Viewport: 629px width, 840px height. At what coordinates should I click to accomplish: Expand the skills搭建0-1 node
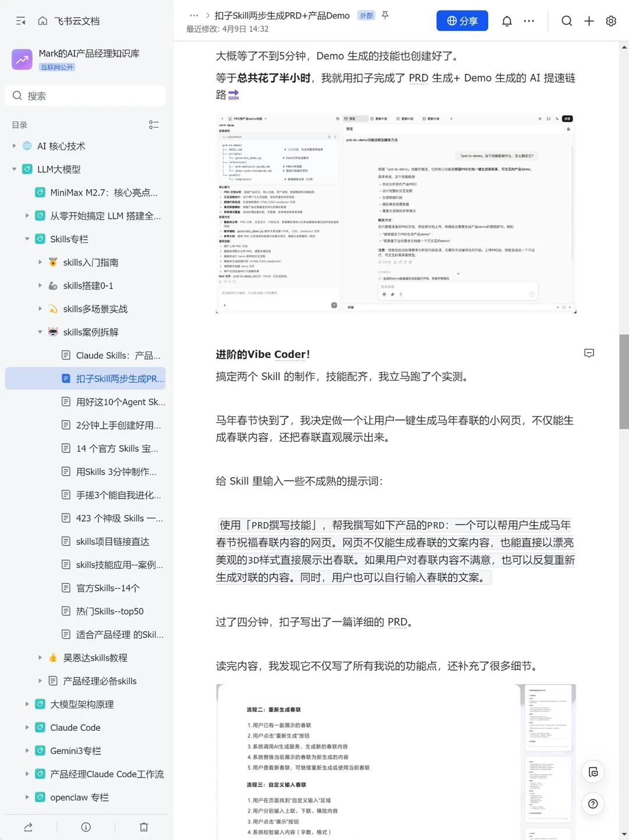40,286
